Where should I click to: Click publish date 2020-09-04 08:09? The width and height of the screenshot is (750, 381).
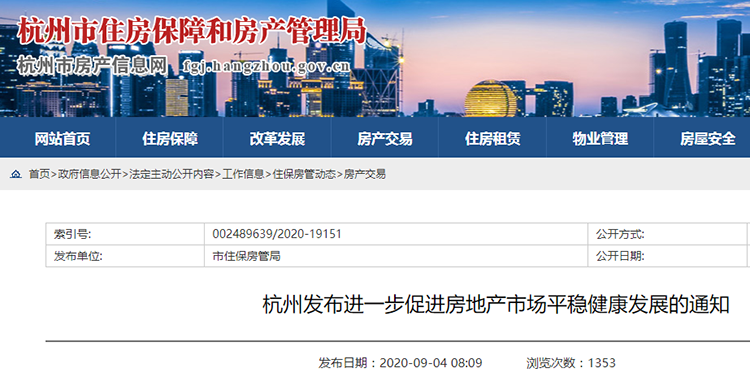pyautogui.click(x=430, y=363)
